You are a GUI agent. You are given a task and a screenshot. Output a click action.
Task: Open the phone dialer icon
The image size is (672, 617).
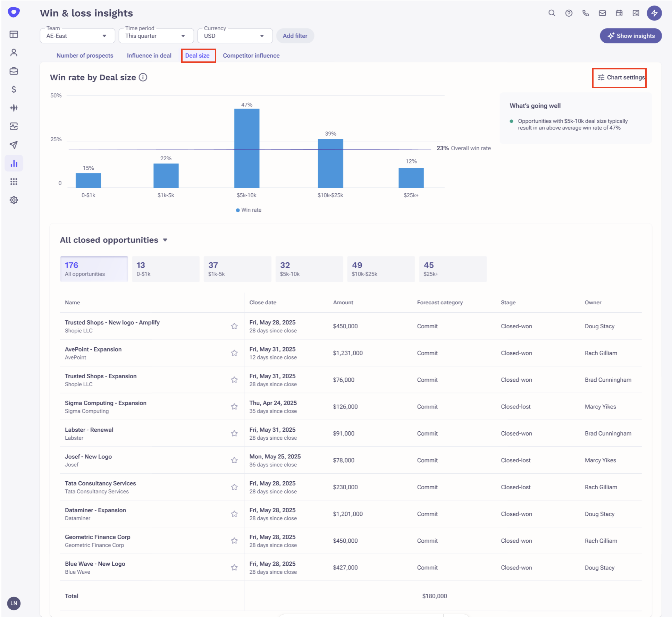tap(585, 13)
